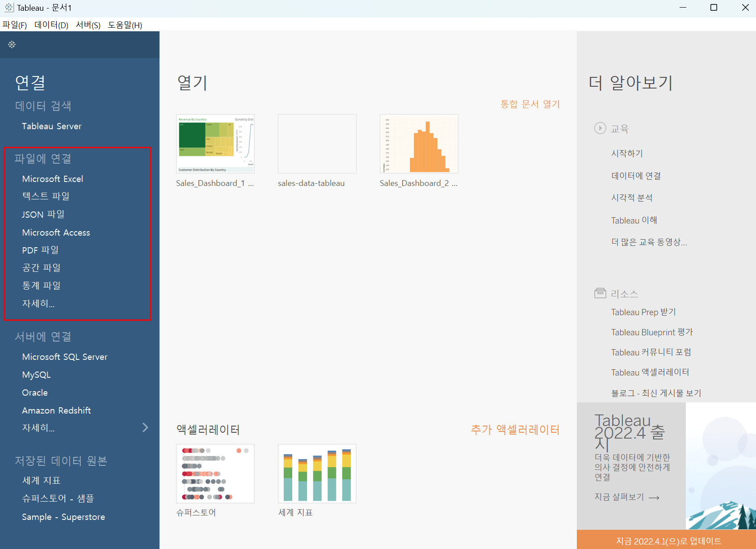The width and height of the screenshot is (756, 549).
Task: Click 자세히... under 서버에 연결
Action: [x=38, y=428]
